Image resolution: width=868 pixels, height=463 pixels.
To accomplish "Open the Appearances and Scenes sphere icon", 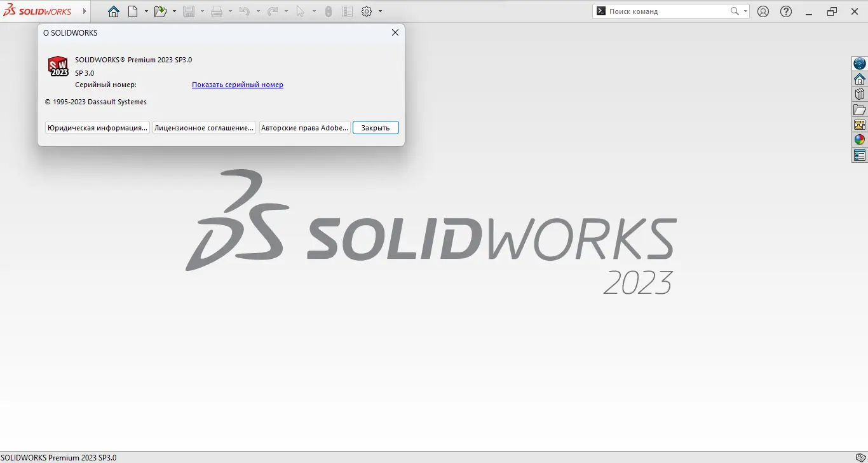I will tap(860, 139).
